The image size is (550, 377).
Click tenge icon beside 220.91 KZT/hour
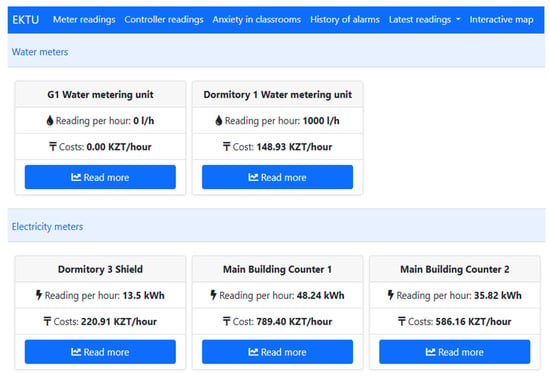click(x=47, y=321)
